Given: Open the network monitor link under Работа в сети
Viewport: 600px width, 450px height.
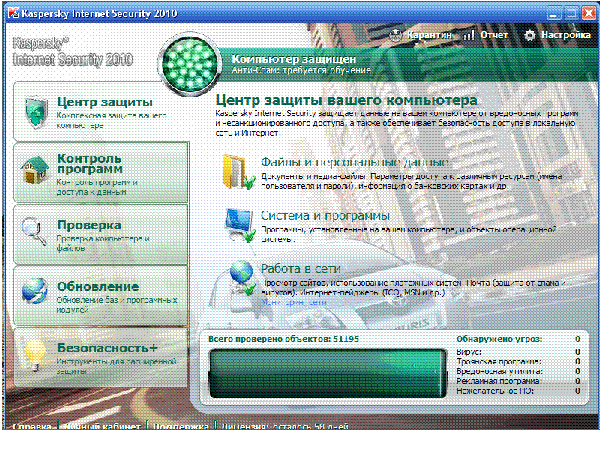Looking at the screenshot, I should (x=294, y=302).
